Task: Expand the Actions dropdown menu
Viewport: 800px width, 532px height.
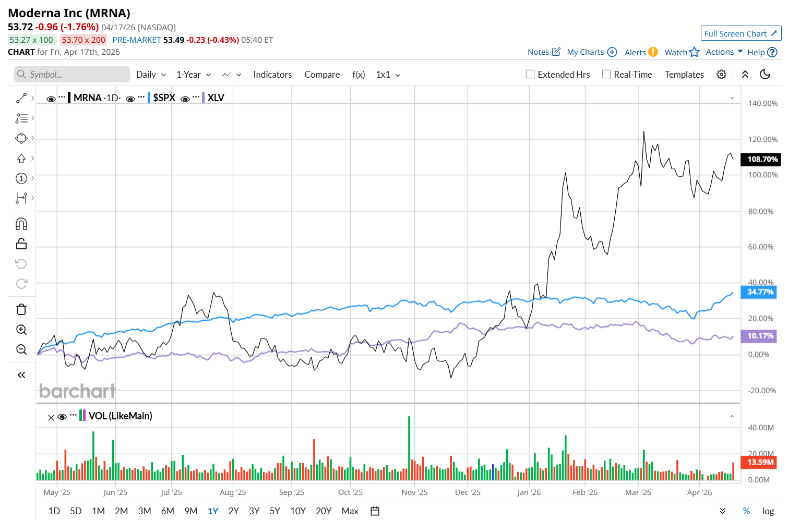Action: (724, 52)
